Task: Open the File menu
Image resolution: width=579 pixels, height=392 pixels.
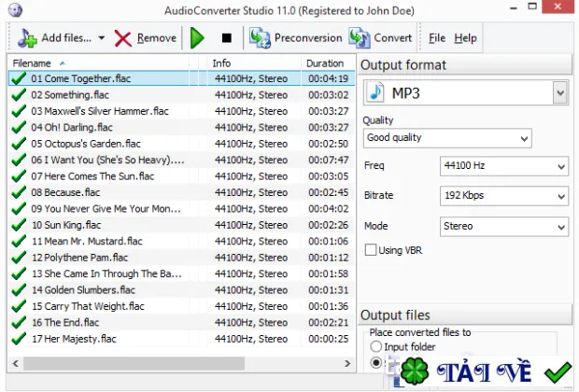Action: coord(437,38)
